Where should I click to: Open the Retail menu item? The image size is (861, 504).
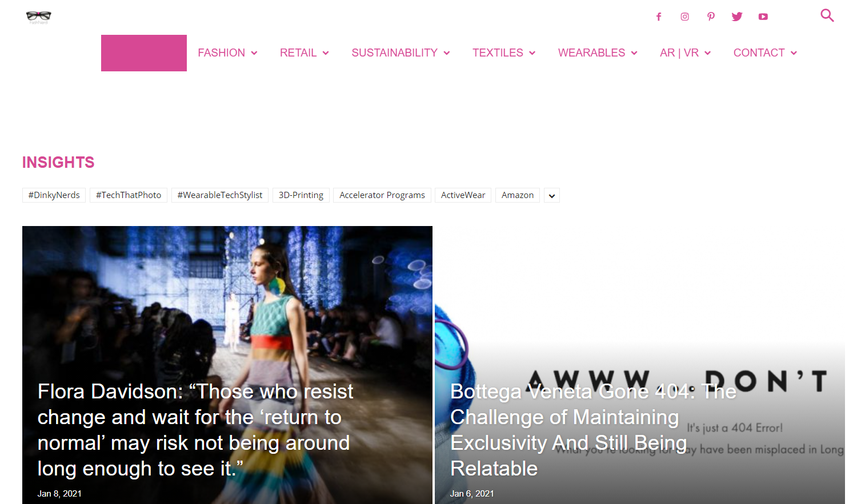click(304, 53)
